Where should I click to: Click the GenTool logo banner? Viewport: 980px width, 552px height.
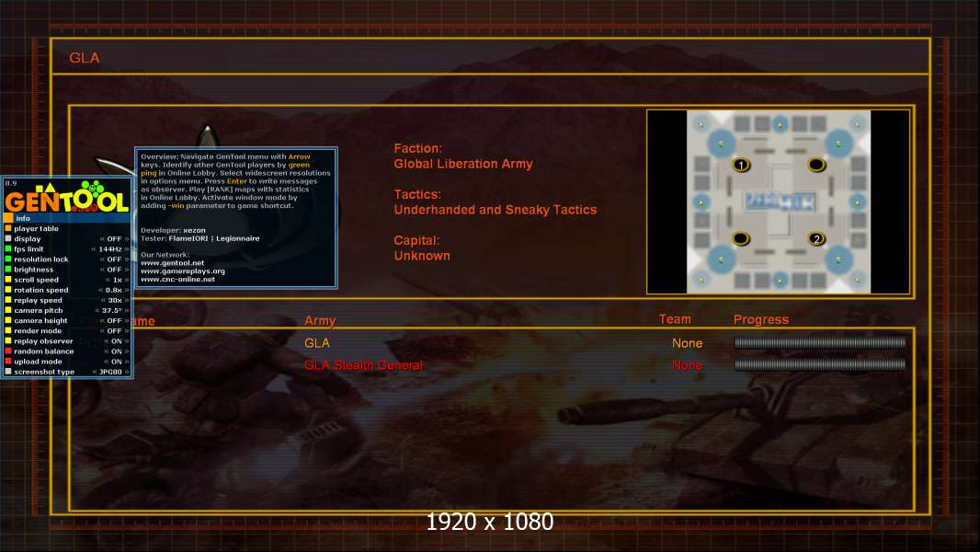[x=67, y=196]
